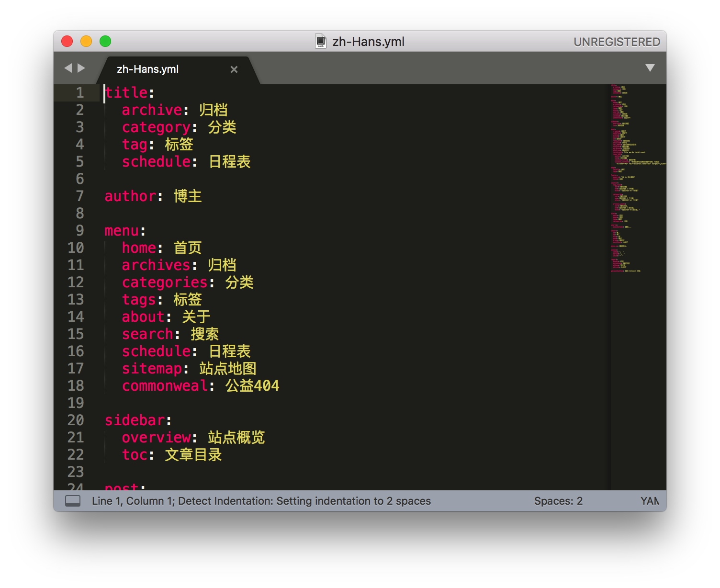Click value 搜索 on line 15

205,334
